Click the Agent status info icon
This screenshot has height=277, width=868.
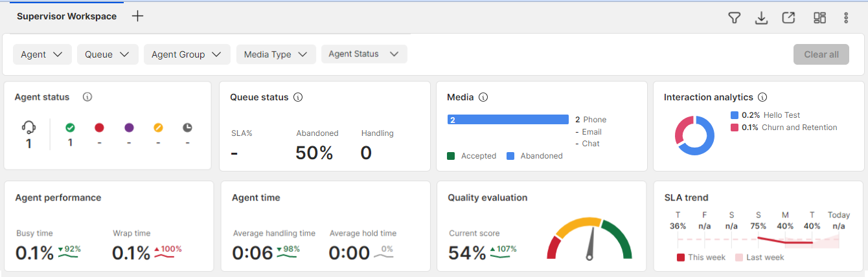(x=87, y=97)
